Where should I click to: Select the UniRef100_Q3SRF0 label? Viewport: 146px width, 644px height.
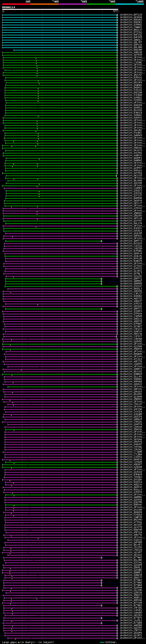click(131, 311)
